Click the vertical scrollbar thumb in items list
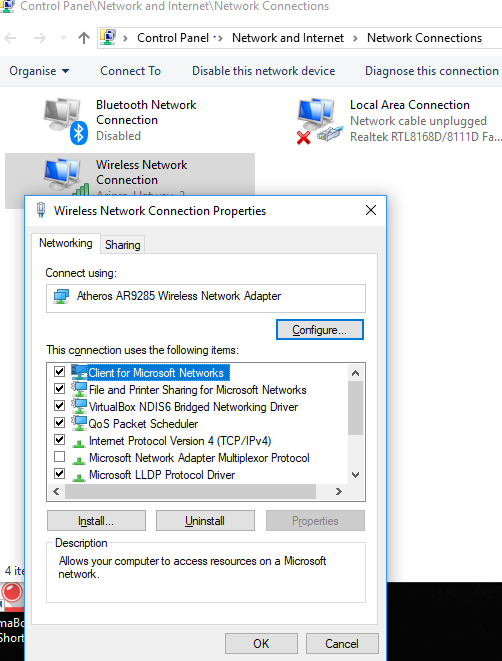This screenshot has height=661, width=502. pos(355,408)
